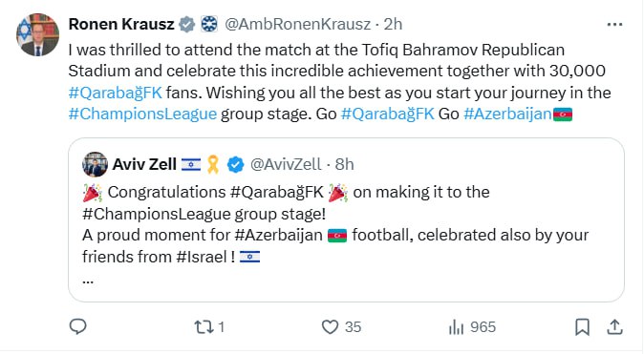Bookmark this tweet
Image resolution: width=644 pixels, height=354 pixels.
pos(583,327)
